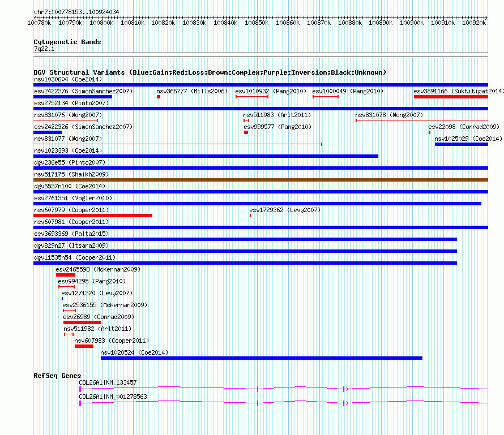The width and height of the screenshot is (504, 435).
Task: Select the nsv1020524 (Coe2014) blue bar
Action: click(262, 358)
